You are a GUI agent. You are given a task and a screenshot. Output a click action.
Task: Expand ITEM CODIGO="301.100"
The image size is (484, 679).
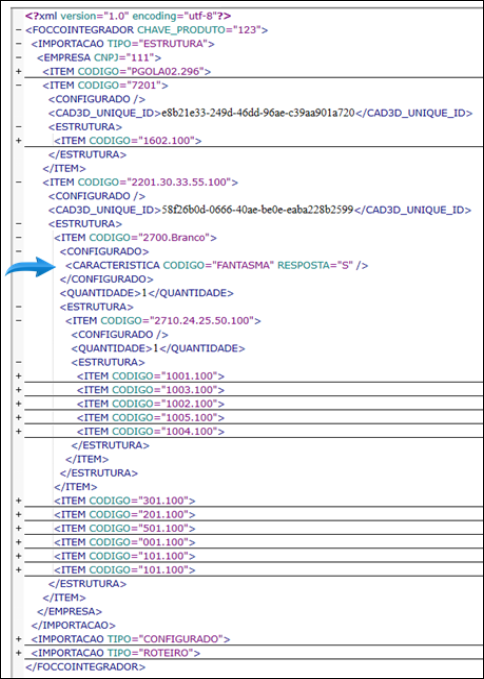tap(18, 501)
